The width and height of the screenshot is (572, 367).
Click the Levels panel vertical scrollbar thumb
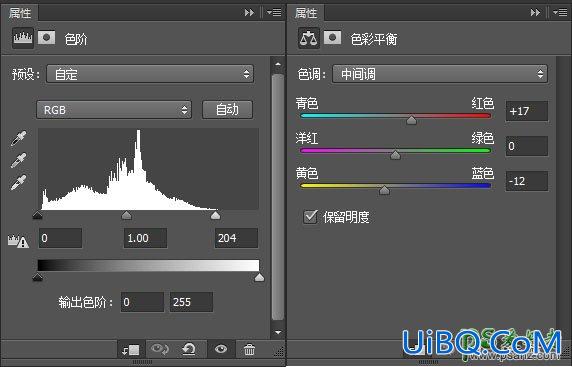coord(278,197)
